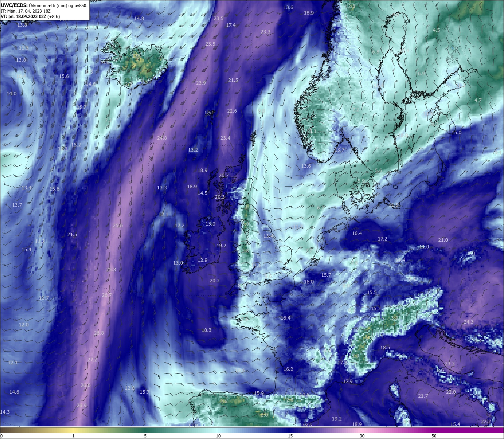Image resolution: width=504 pixels, height=439 pixels.
Task: Click the 23.4 value label
Action: [225, 138]
